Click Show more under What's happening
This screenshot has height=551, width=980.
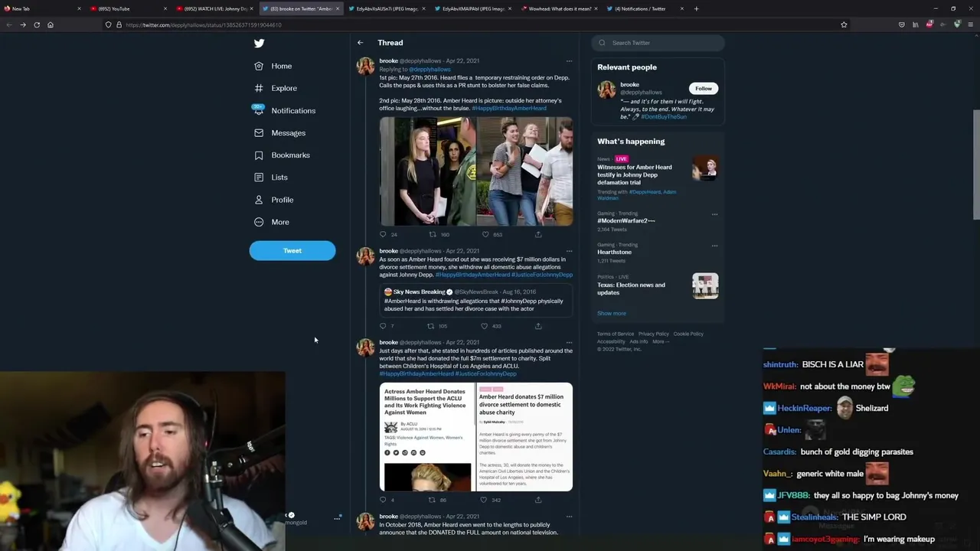[x=612, y=313]
